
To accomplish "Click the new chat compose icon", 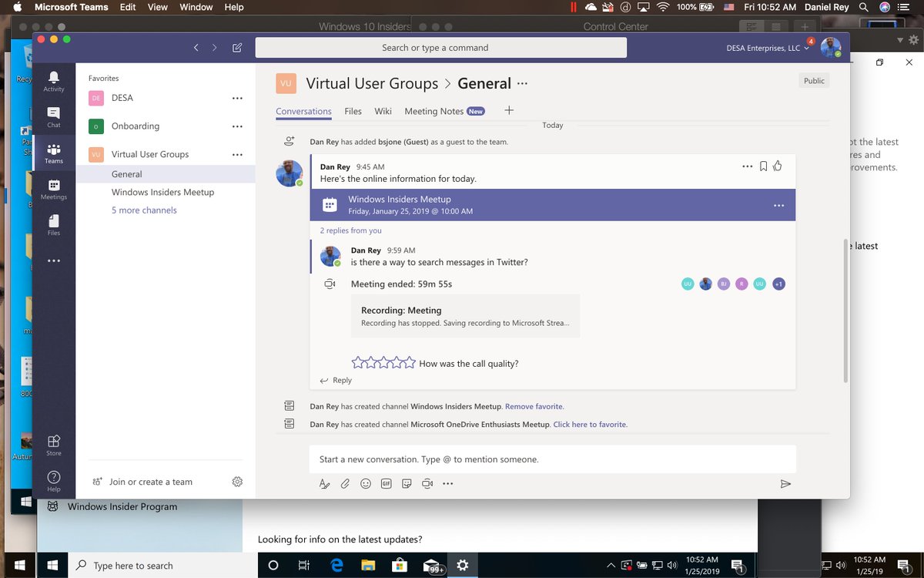I will 237,48.
